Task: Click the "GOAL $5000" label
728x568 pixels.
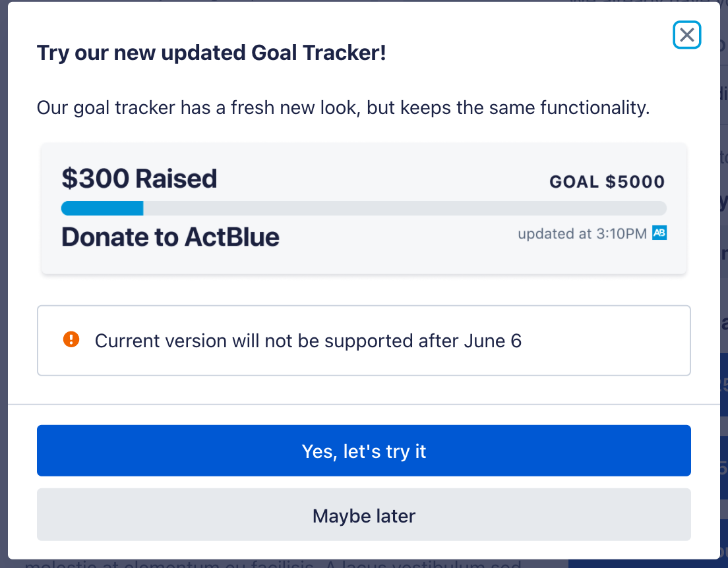Action: (x=607, y=181)
